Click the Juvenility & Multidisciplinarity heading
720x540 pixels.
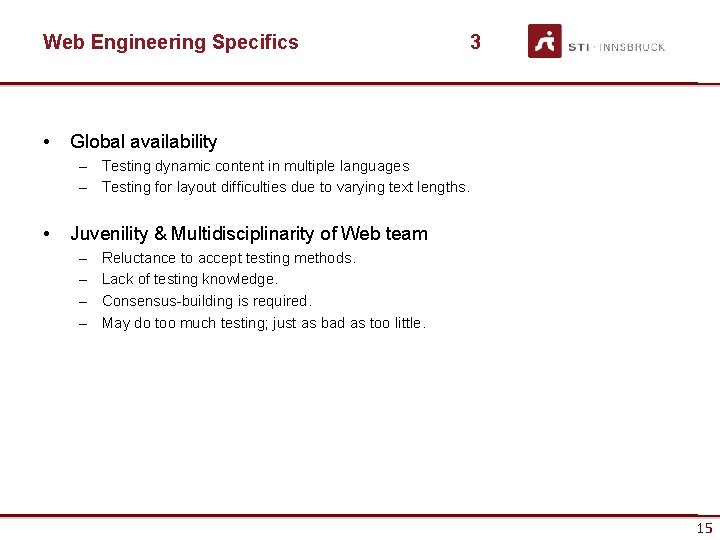249,233
